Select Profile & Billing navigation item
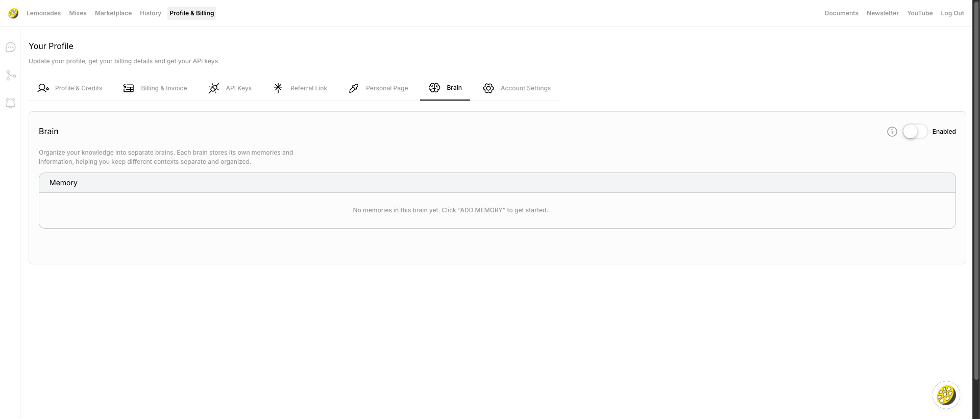The image size is (980, 419). pos(192,13)
